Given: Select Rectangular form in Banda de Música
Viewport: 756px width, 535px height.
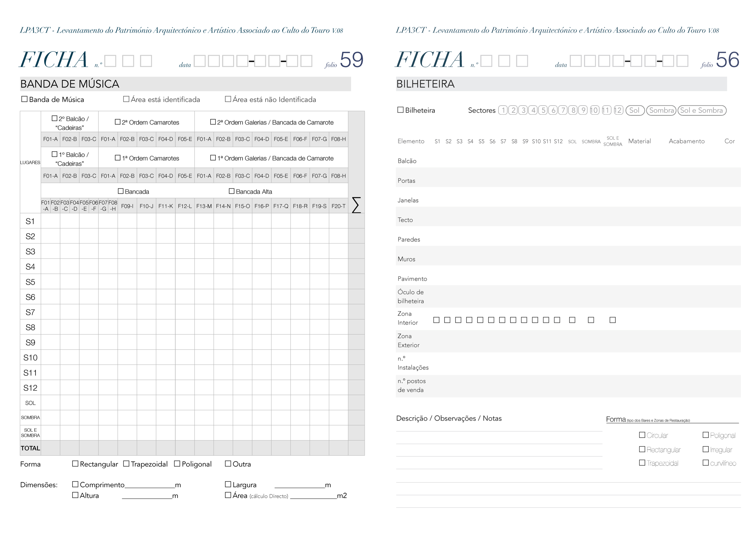Looking at the screenshot, I should click(x=75, y=463).
